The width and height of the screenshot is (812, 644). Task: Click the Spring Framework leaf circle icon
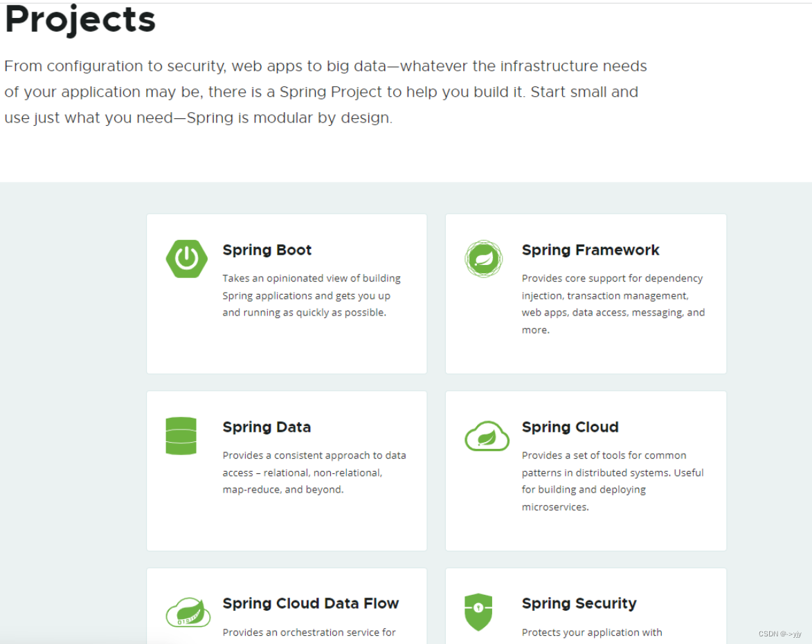pos(483,259)
